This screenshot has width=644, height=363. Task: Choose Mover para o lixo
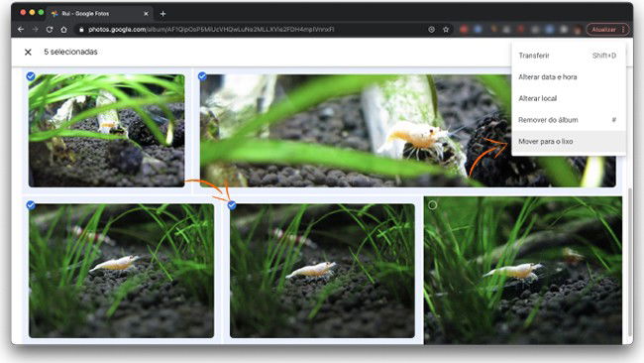(569, 141)
